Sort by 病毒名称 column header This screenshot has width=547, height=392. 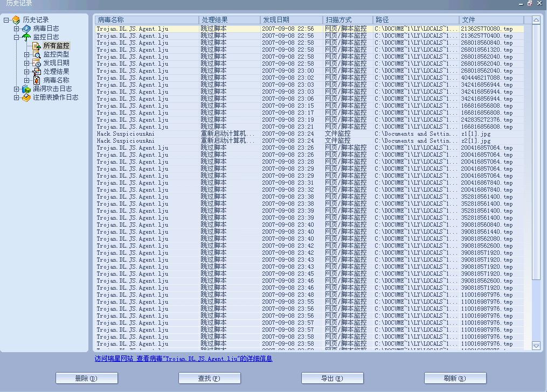[x=147, y=20]
